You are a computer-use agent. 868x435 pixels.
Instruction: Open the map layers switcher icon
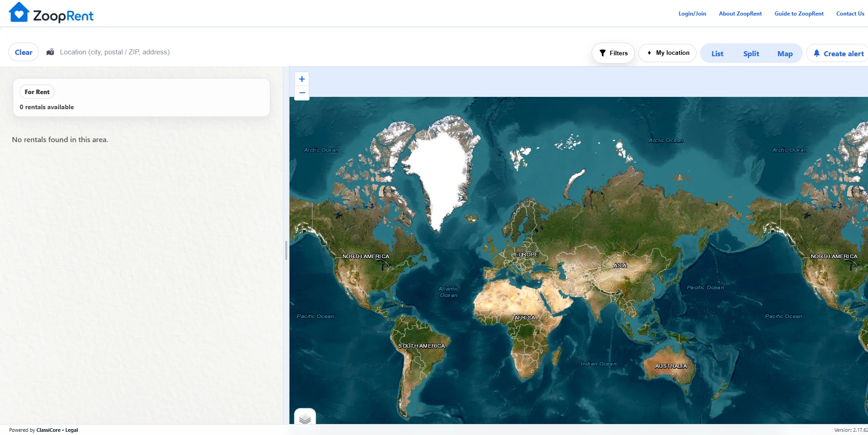(x=305, y=418)
